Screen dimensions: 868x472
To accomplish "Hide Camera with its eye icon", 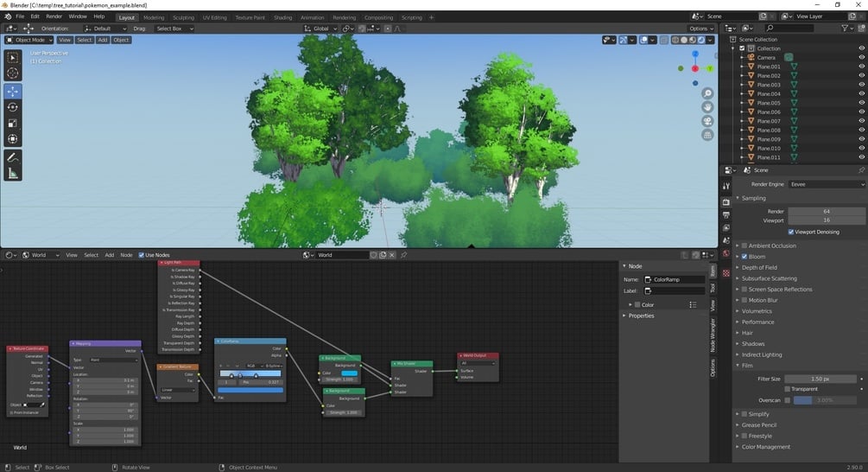I will pyautogui.click(x=861, y=58).
